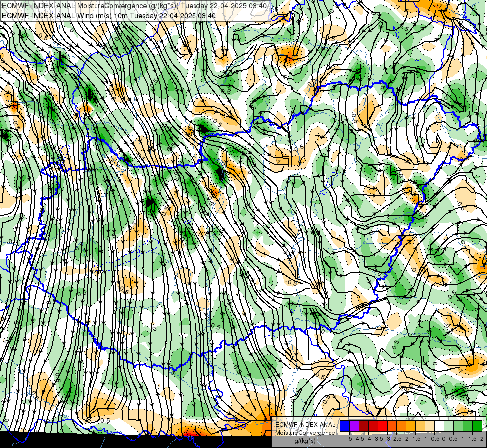Click the amber swatch between -2 and -1.5
Image resolution: width=487 pixels, height=448 pixels.
(x=411, y=426)
